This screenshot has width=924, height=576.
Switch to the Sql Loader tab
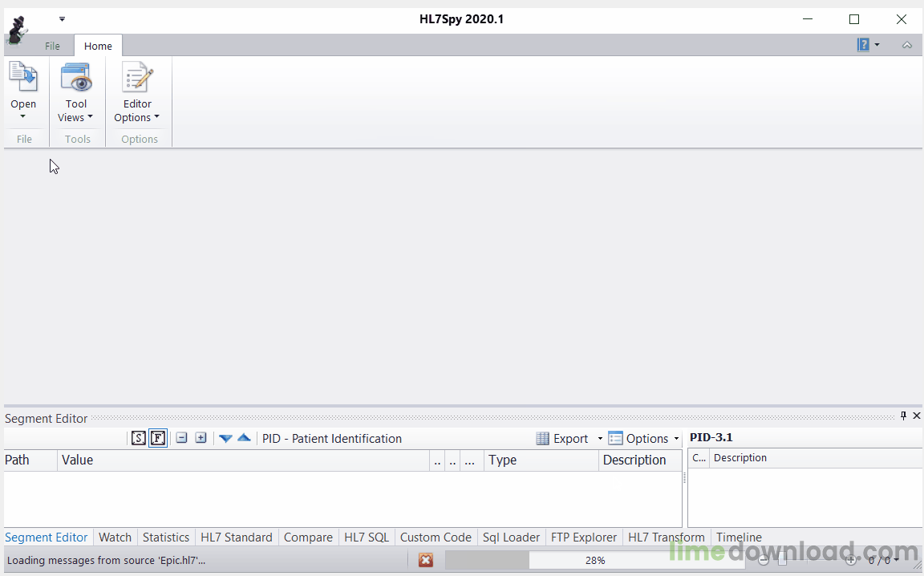[x=511, y=537]
